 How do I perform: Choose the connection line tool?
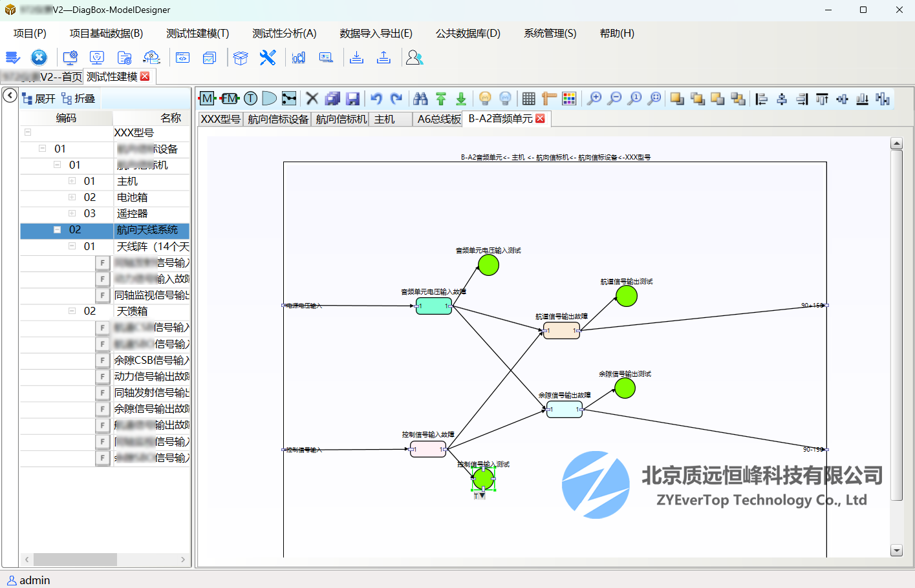click(289, 98)
